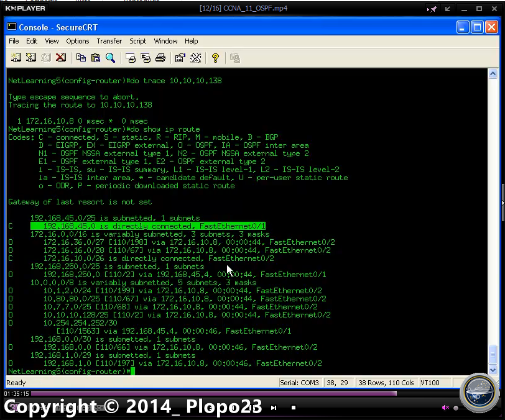Maximize the SecureCRT console window
This screenshot has width=505, height=420.
click(x=477, y=27)
